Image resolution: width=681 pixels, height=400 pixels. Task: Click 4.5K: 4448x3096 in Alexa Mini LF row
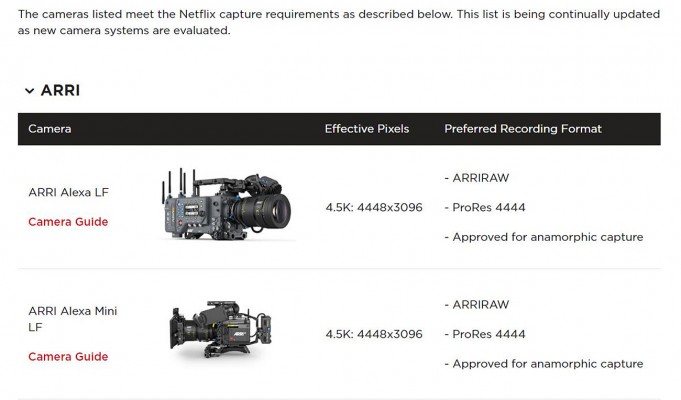click(x=374, y=334)
